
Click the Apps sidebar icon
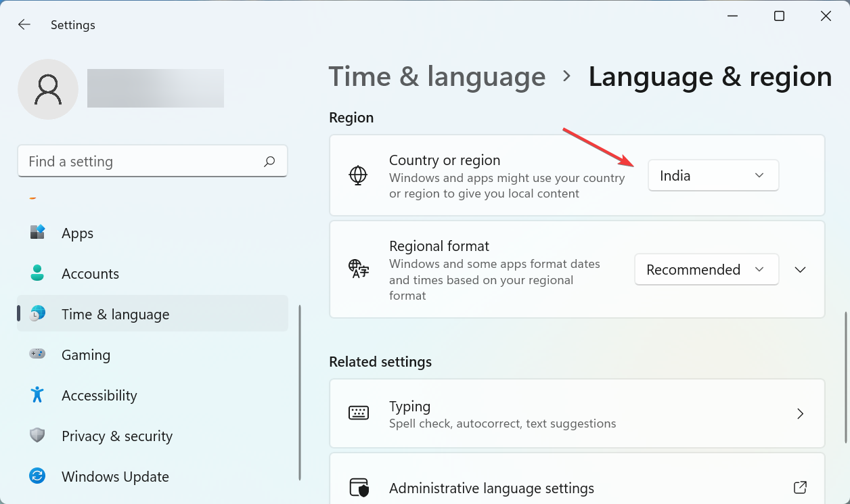pyautogui.click(x=37, y=233)
